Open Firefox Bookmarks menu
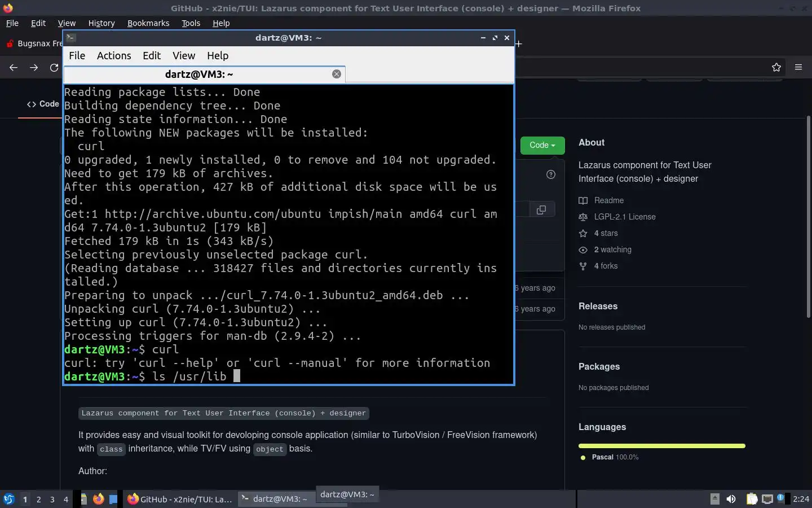This screenshot has width=812, height=508. coord(148,23)
